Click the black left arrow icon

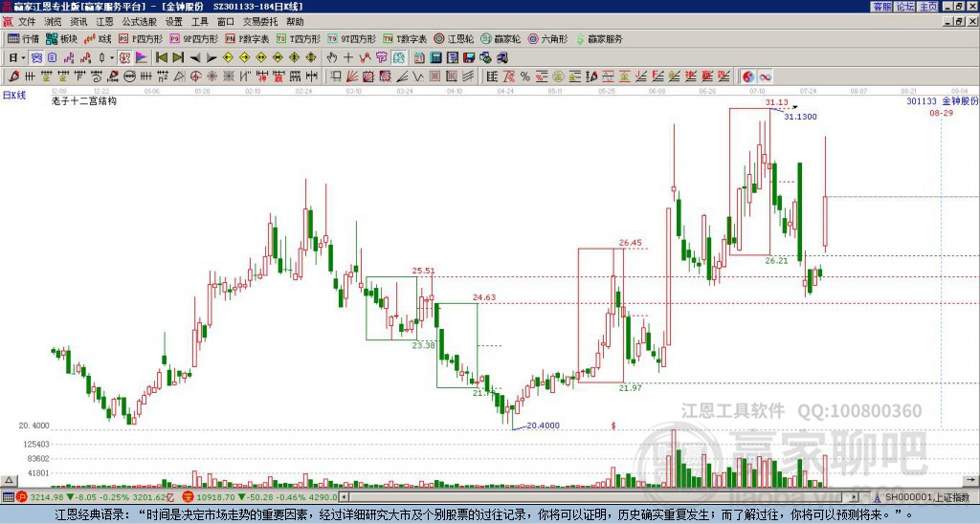point(195,57)
